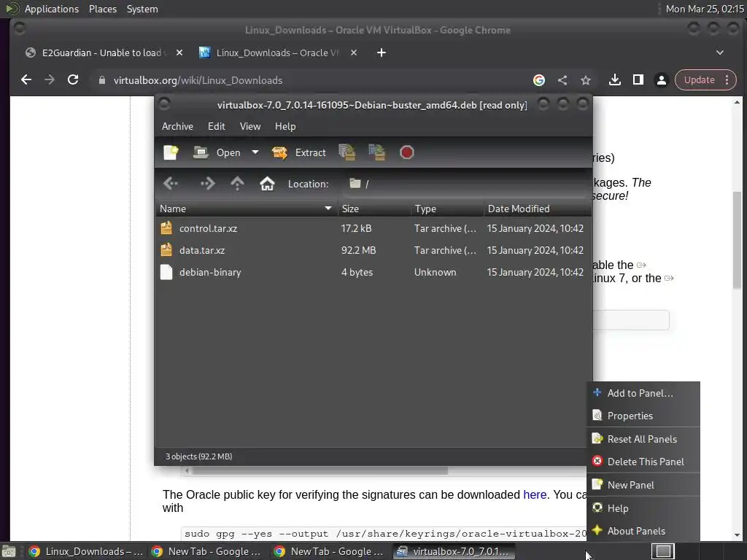
Task: Open a new Chrome tab
Action: (381, 52)
